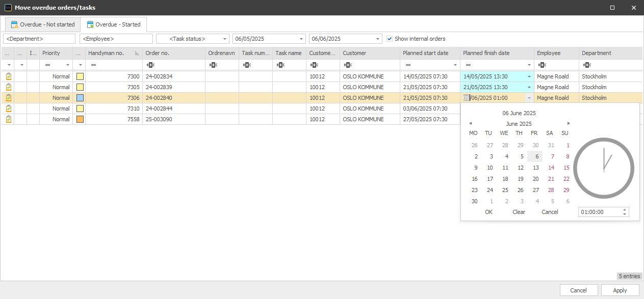Image resolution: width=644 pixels, height=299 pixels.
Task: Click the clipboard task icon for order 24-002840
Action: tap(8, 98)
